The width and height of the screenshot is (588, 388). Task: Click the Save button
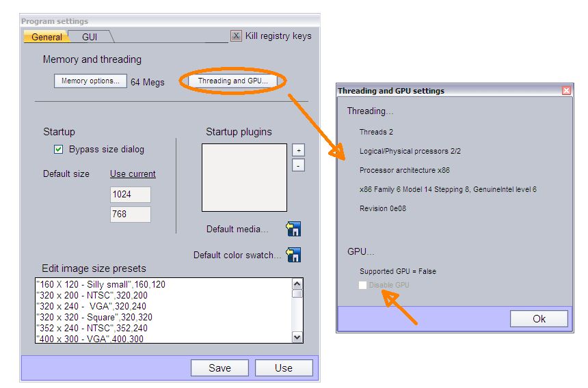[219, 368]
